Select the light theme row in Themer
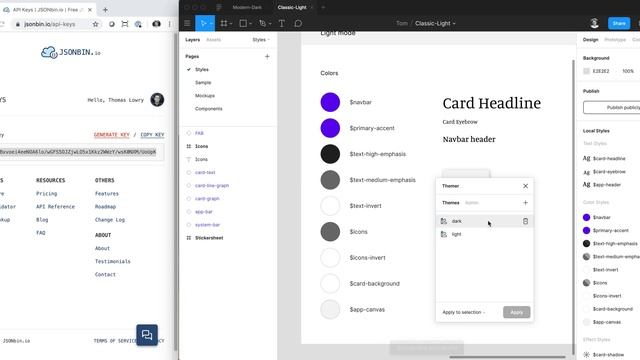This screenshot has height=360, width=640. click(x=484, y=234)
